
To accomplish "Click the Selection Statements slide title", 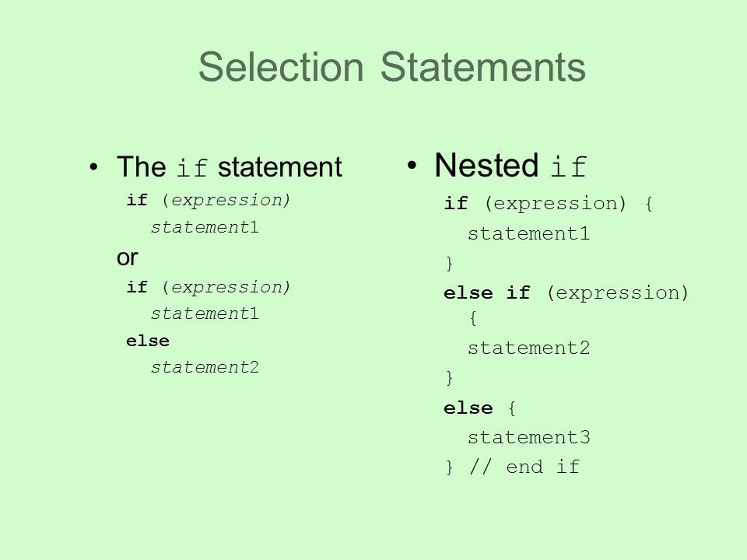I will 391,67.
